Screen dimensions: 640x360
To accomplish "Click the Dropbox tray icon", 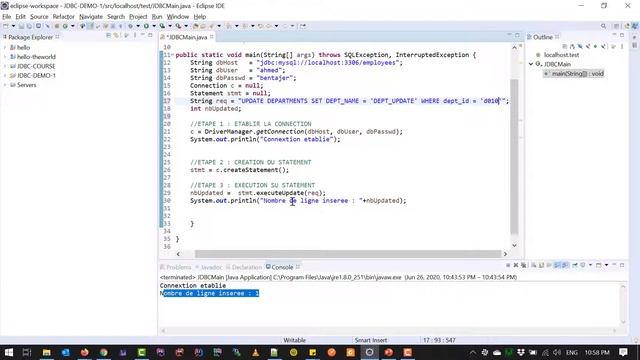I will (x=521, y=352).
